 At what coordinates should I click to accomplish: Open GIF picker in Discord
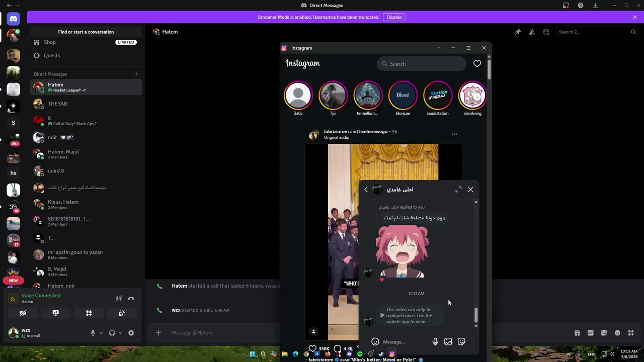[x=591, y=333]
